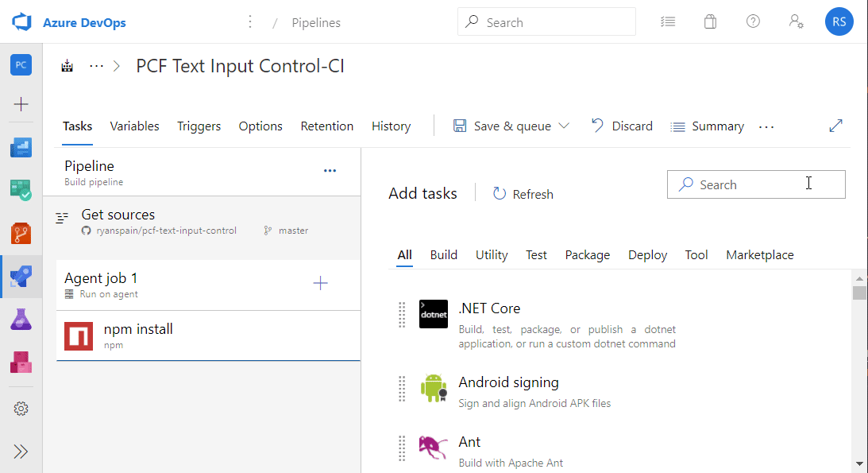868x473 pixels.
Task: Select the Deploy task category tab
Action: tap(647, 255)
